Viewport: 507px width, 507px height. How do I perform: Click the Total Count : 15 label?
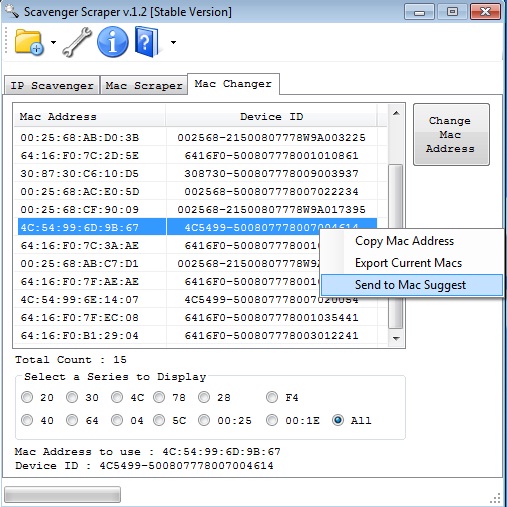[71, 360]
